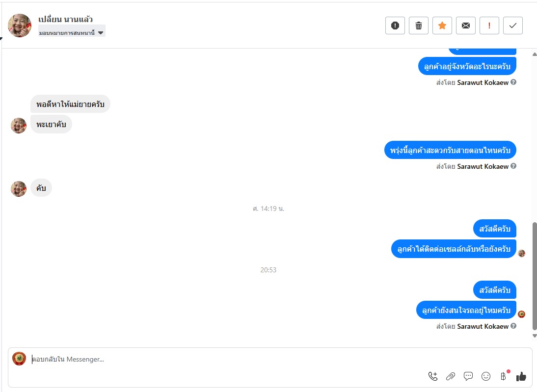Mark conversation unread with envelope icon
Viewport: 537px width, 392px height.
click(x=466, y=26)
